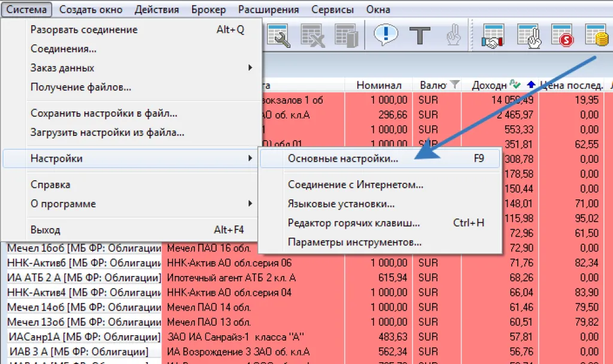Click the blue sort arrow in Доходн column

pyautogui.click(x=530, y=85)
